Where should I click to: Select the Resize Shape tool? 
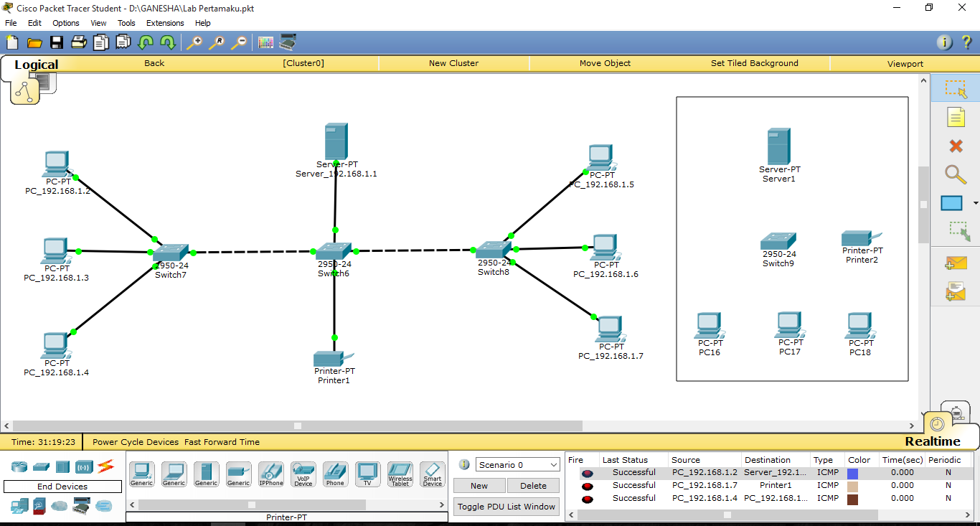coord(956,232)
